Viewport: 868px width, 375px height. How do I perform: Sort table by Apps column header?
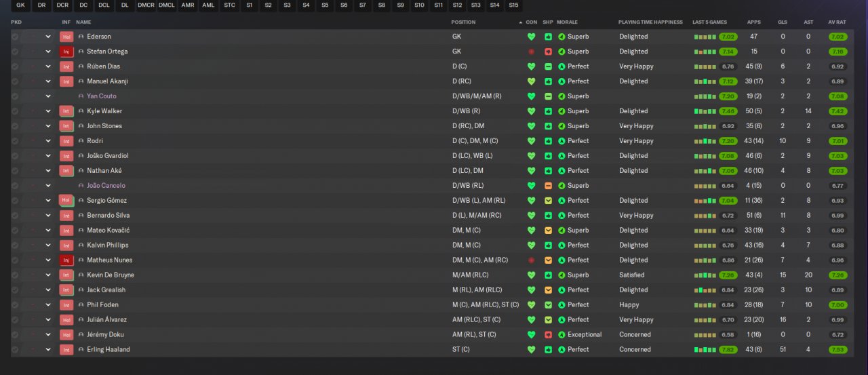[753, 22]
